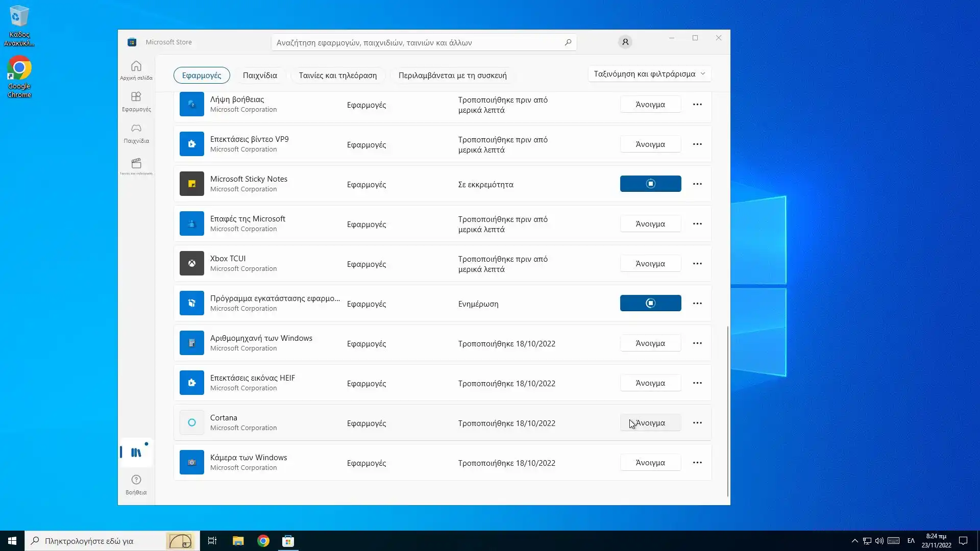Open more options menu for Cortana
Screen dimensions: 980x551
[x=697, y=423]
